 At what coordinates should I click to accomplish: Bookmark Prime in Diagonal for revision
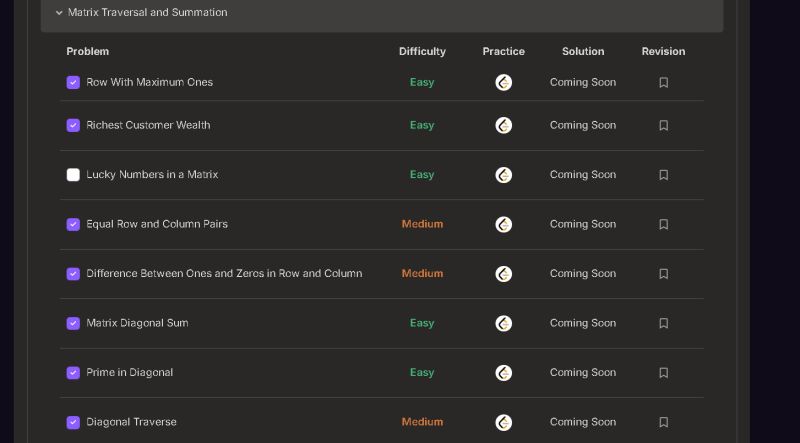tap(663, 373)
